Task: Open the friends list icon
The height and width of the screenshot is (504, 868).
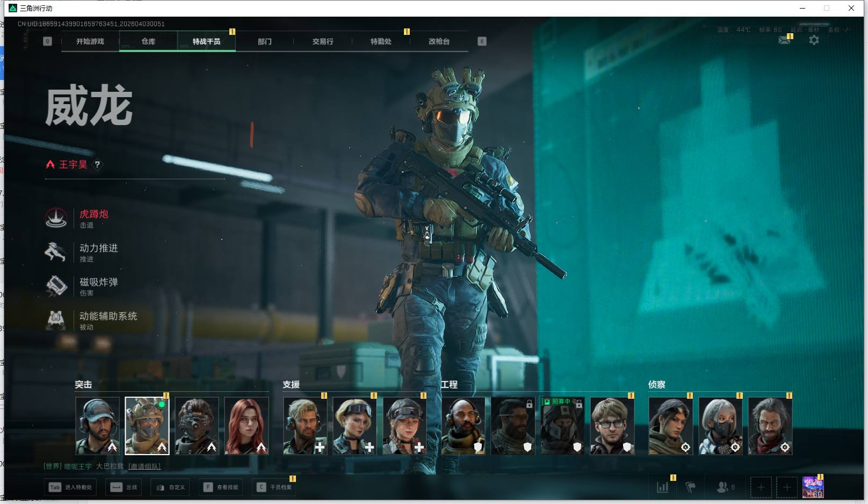Action: pos(722,487)
